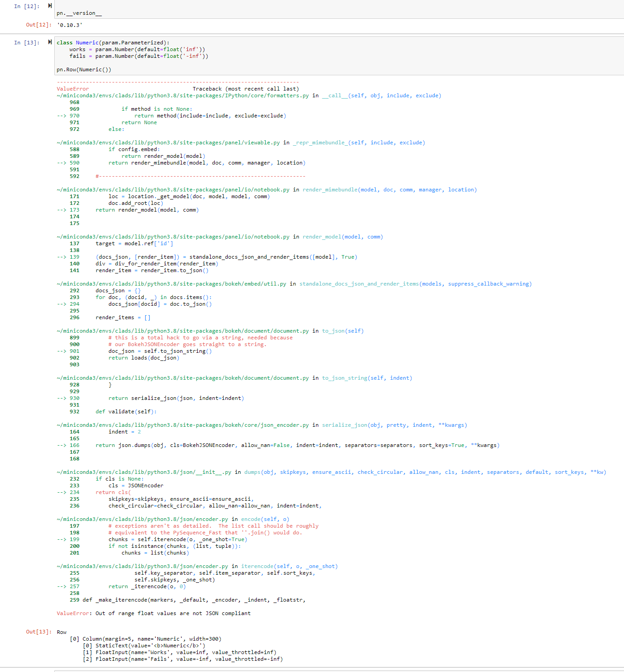
Task: Click the run icon beside In [13] cell
Action: click(49, 42)
